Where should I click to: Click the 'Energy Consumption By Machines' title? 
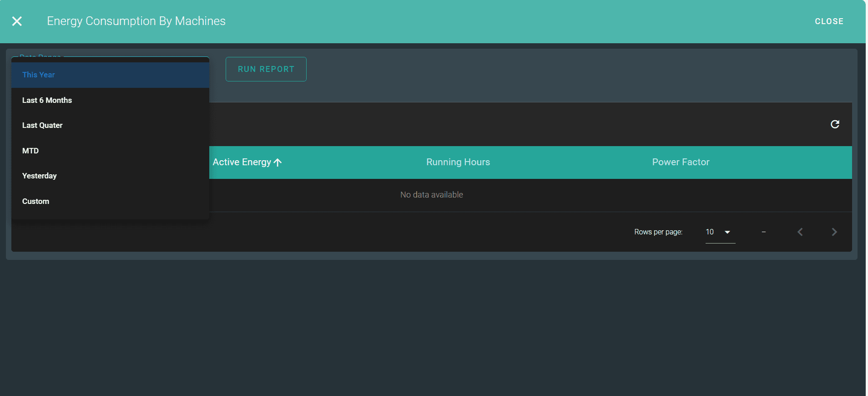pos(136,21)
